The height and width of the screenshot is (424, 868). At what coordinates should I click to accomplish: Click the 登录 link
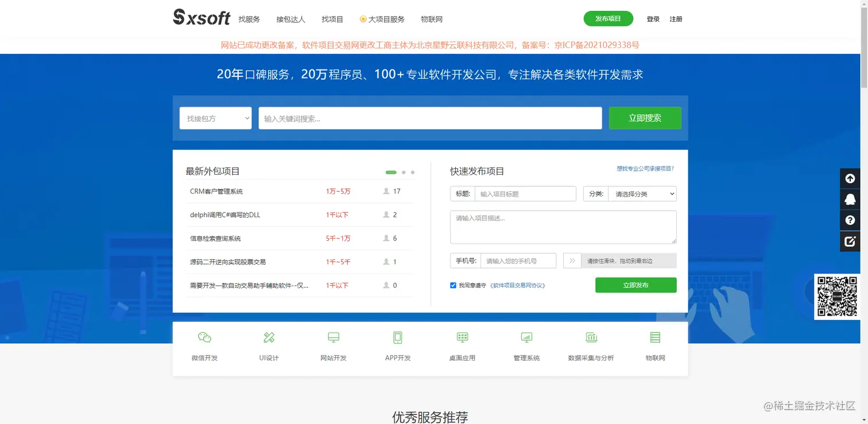(653, 19)
